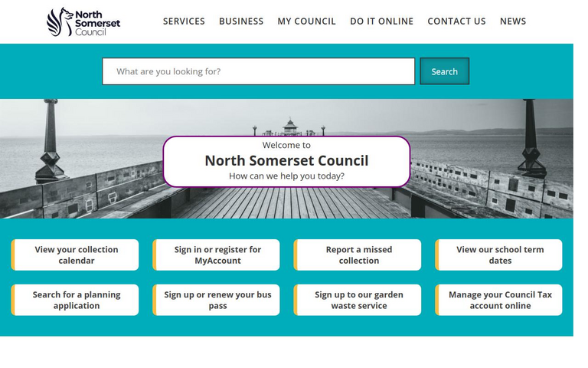
Task: Click the Search button
Action: point(444,71)
